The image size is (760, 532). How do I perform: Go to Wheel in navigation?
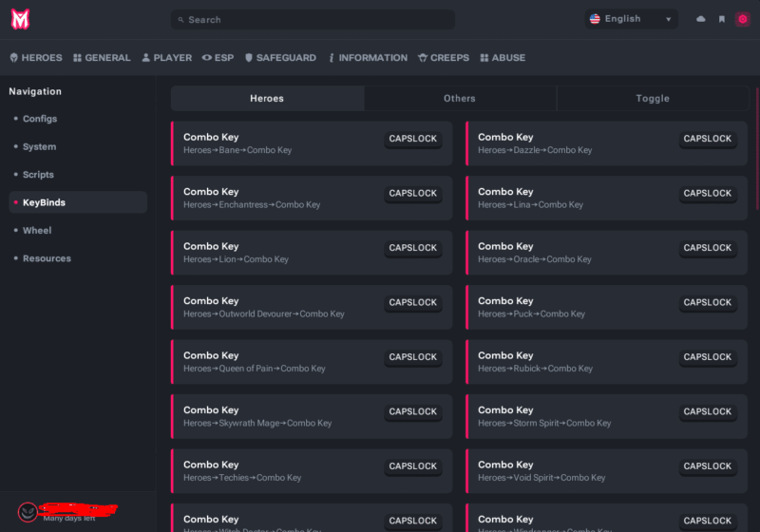click(x=37, y=231)
